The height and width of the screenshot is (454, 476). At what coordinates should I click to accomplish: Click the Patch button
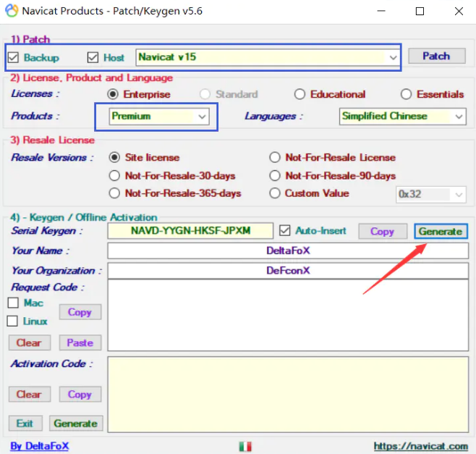[436, 56]
